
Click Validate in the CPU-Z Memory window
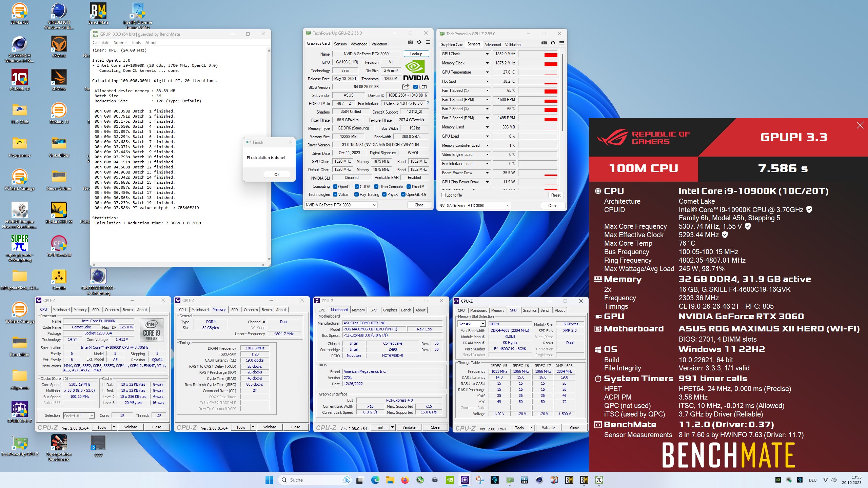coord(270,427)
